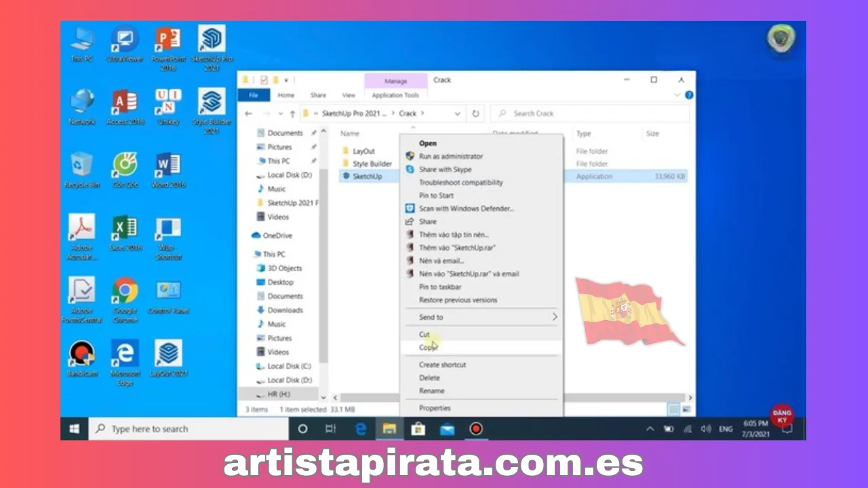Switch to the View ribbon tab

[349, 96]
